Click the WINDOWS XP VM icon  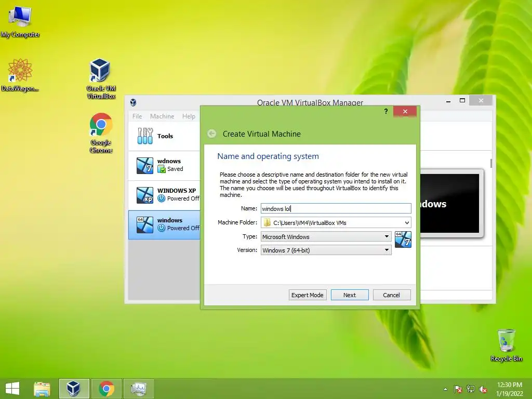[x=145, y=195]
